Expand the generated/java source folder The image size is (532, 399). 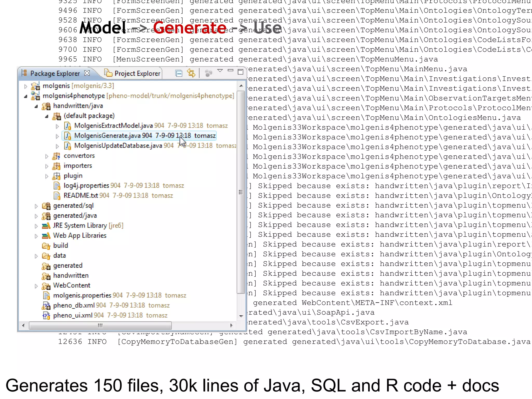[36, 216]
